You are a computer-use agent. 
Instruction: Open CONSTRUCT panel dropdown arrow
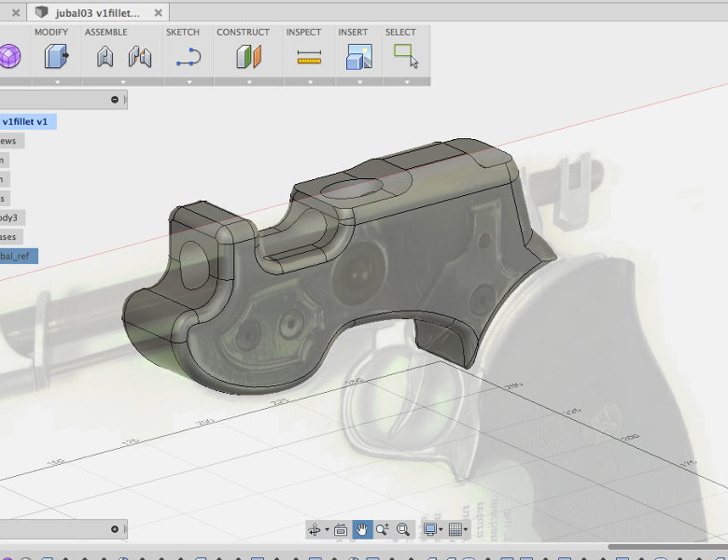click(249, 82)
